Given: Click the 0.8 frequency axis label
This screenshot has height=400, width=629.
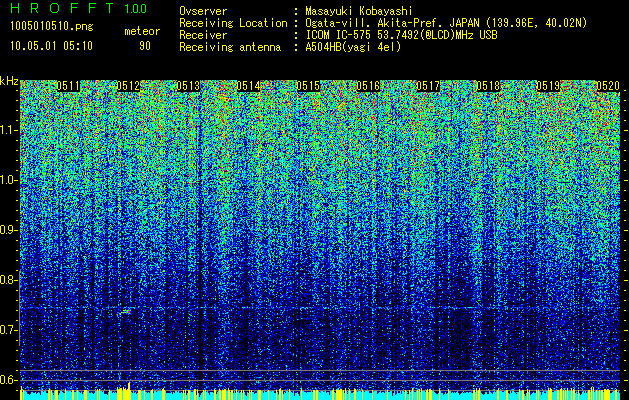Looking at the screenshot, I should coord(8,280).
